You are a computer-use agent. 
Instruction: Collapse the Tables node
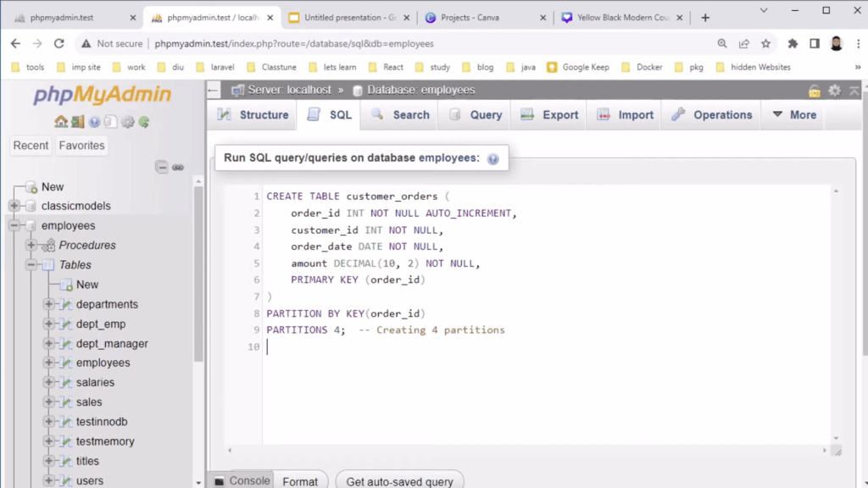31,264
